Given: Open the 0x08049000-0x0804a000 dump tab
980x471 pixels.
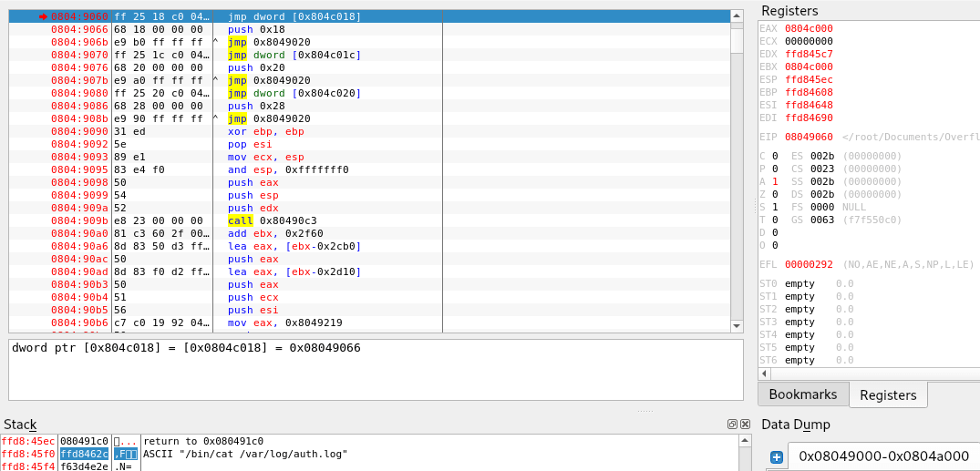Looking at the screenshot, I should pos(883,456).
